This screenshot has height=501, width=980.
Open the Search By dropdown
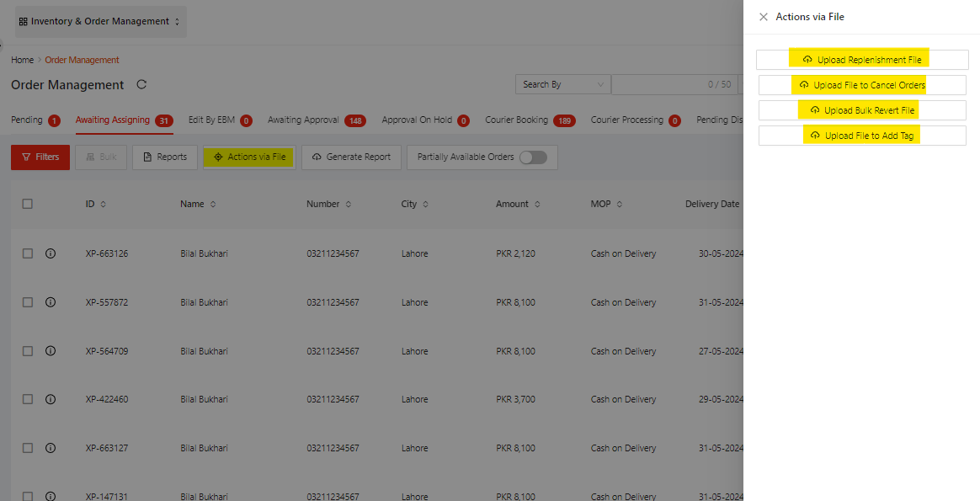pos(562,85)
